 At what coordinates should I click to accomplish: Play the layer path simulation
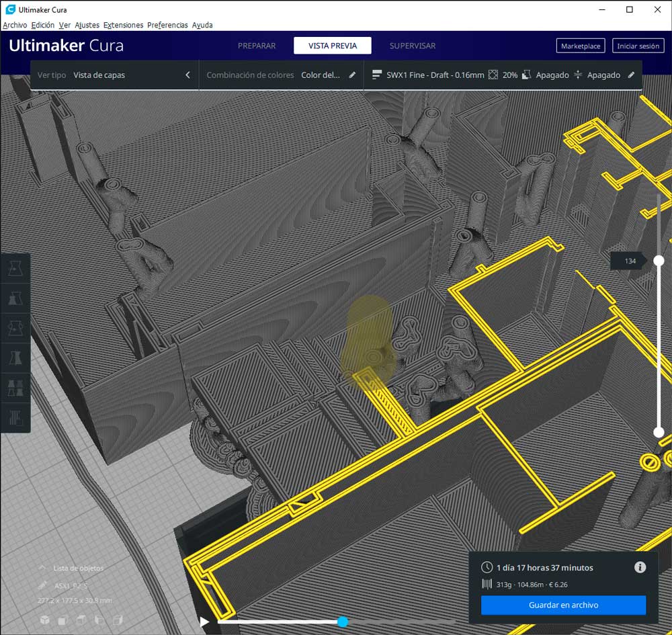[x=204, y=622]
